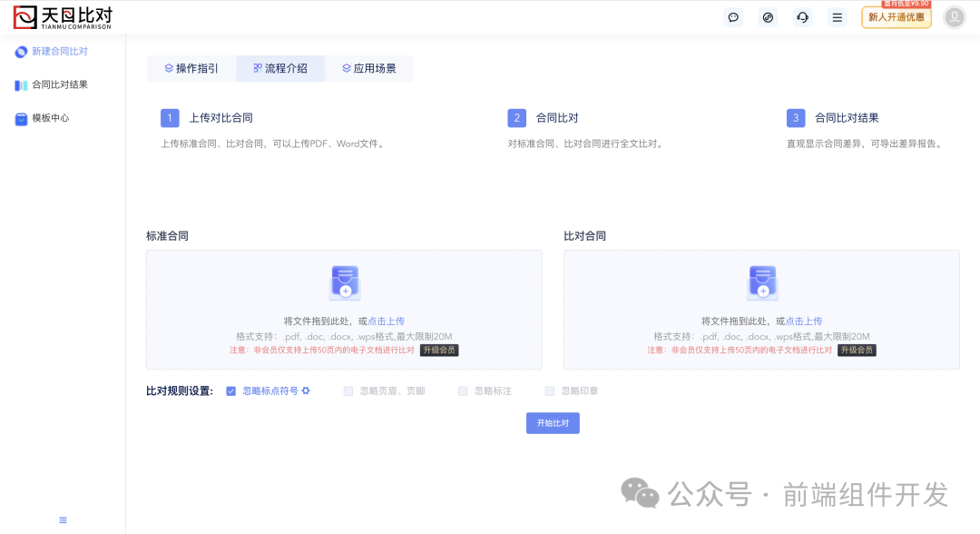Check the 忽略标注 checkbox

463,391
